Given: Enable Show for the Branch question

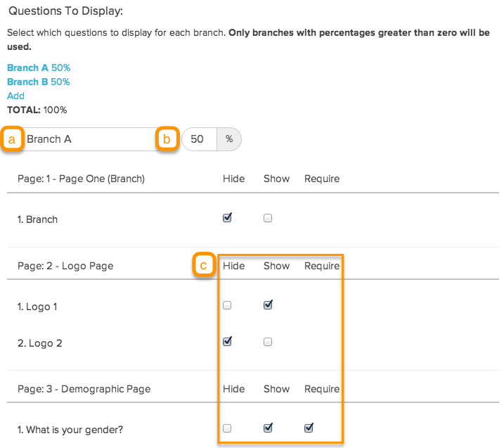Looking at the screenshot, I should (268, 219).
